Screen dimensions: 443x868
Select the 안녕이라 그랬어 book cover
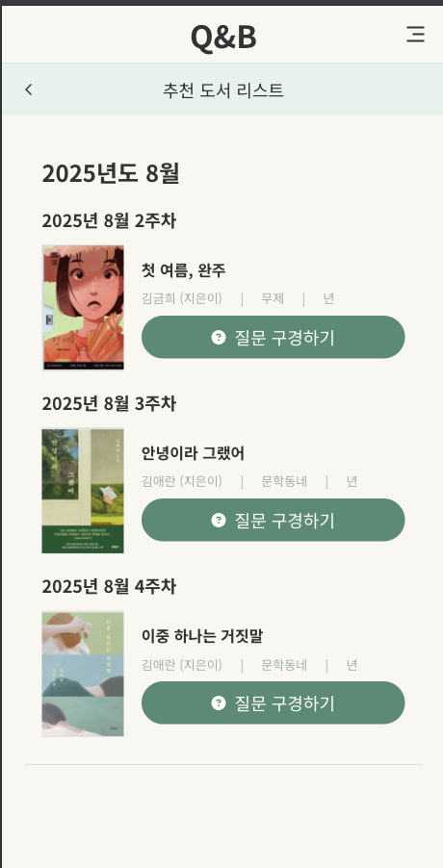[x=83, y=491]
